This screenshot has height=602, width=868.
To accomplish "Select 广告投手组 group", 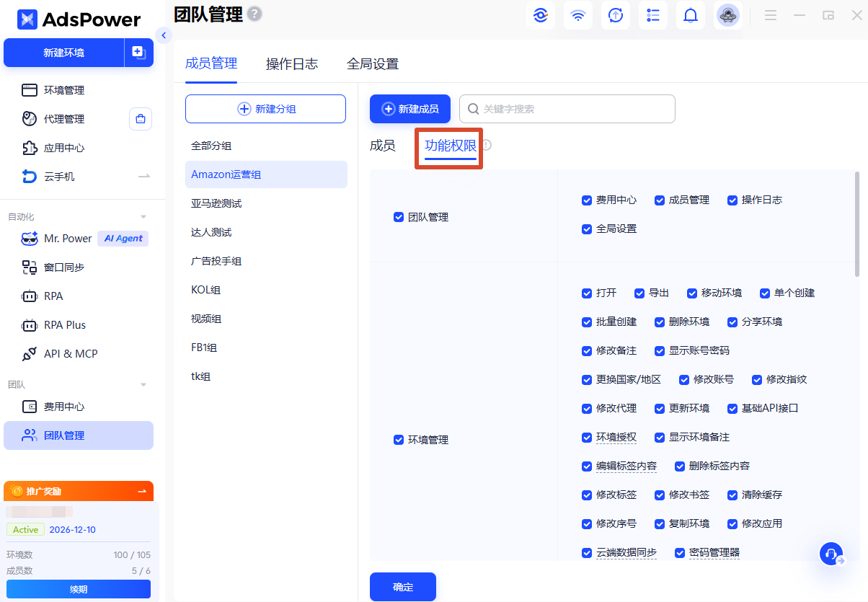I will [x=266, y=261].
